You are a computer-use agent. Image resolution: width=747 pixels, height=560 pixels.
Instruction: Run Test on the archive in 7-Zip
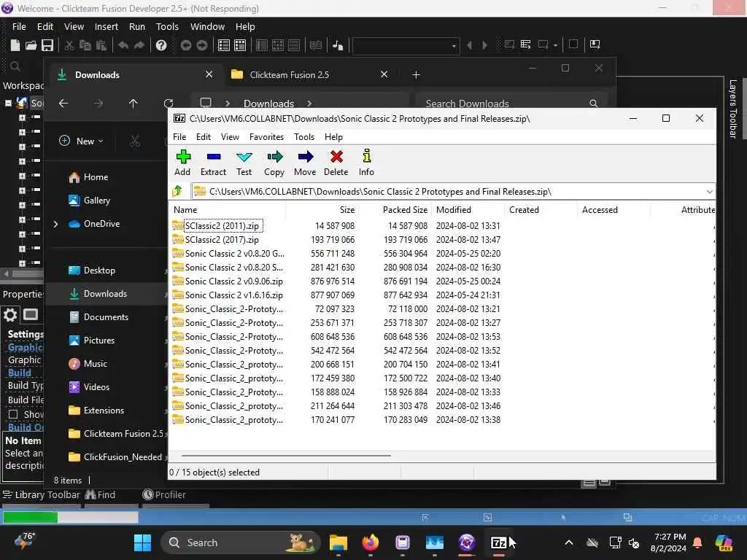tap(244, 163)
